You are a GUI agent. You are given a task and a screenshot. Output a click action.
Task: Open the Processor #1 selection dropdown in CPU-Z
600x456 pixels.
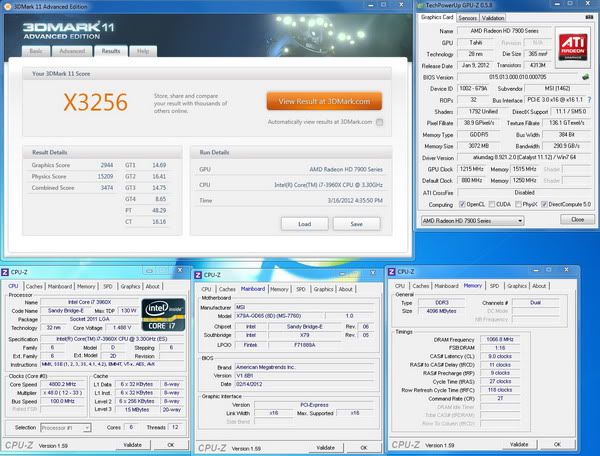(x=66, y=428)
